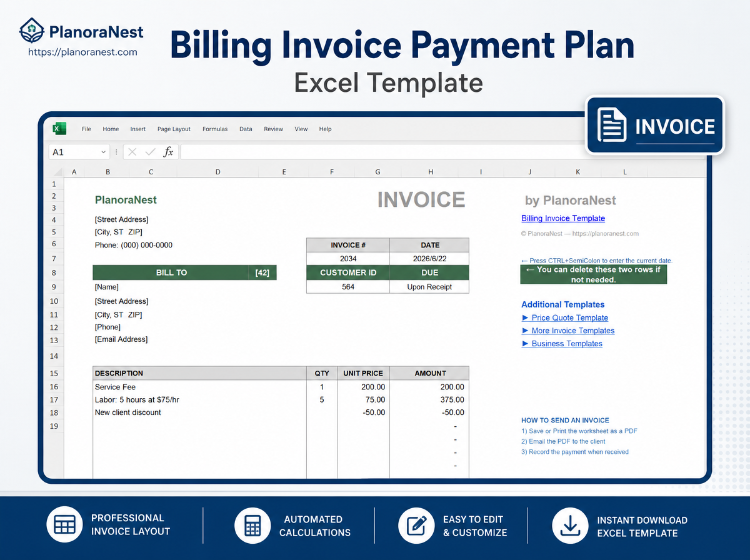Viewport: 750px width, 560px height.
Task: Open the Data tab
Action: (x=246, y=129)
